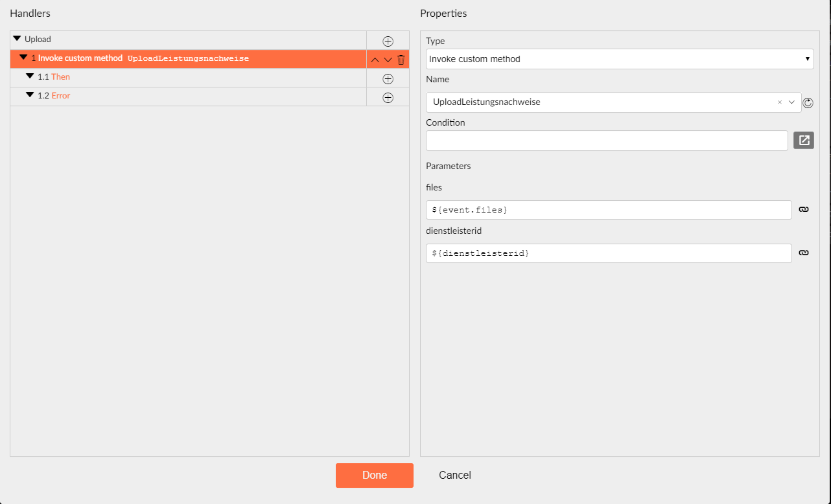Select the Invoke custom method row
The width and height of the screenshot is (831, 504).
click(188, 59)
